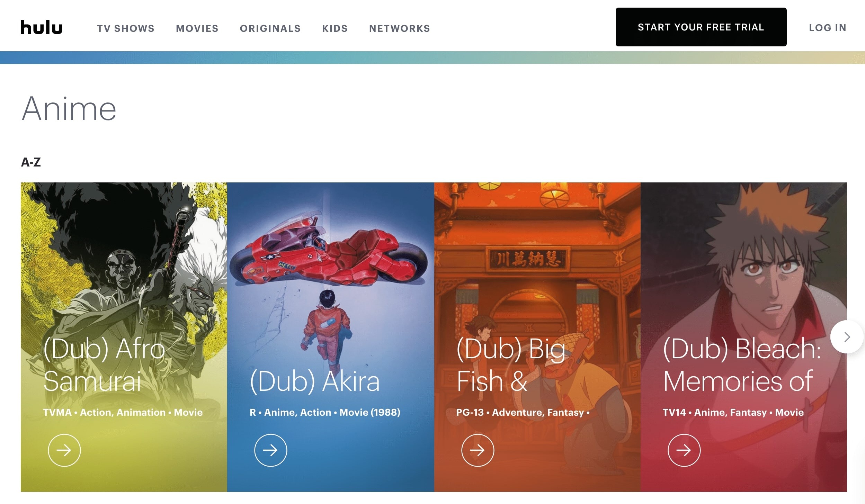Open the MOVIES section

pos(197,28)
